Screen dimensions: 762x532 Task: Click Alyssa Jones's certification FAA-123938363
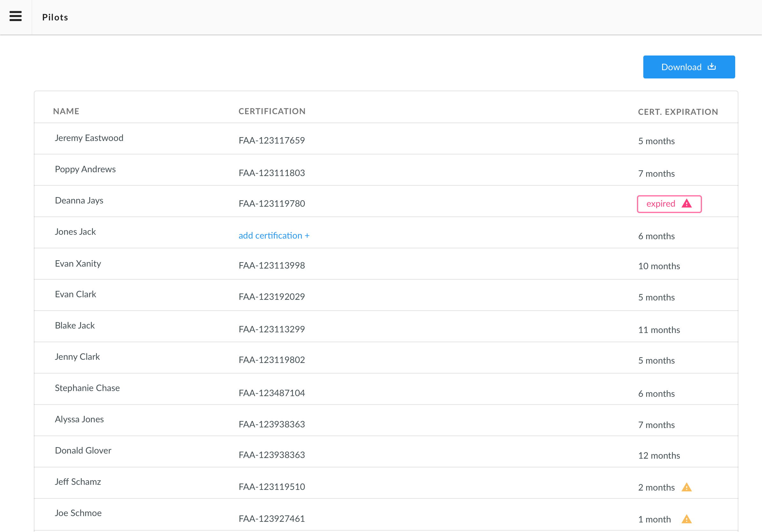(x=272, y=424)
